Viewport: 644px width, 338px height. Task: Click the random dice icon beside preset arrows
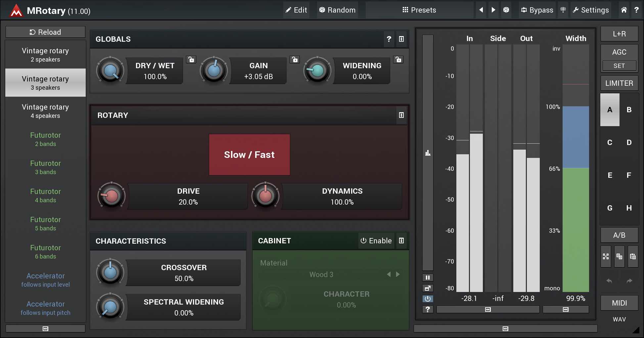click(506, 10)
